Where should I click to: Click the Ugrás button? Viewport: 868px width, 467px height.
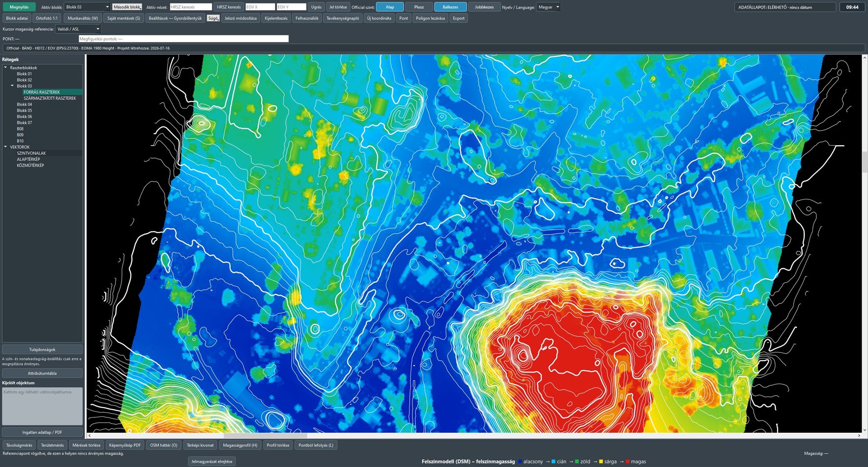coord(316,7)
